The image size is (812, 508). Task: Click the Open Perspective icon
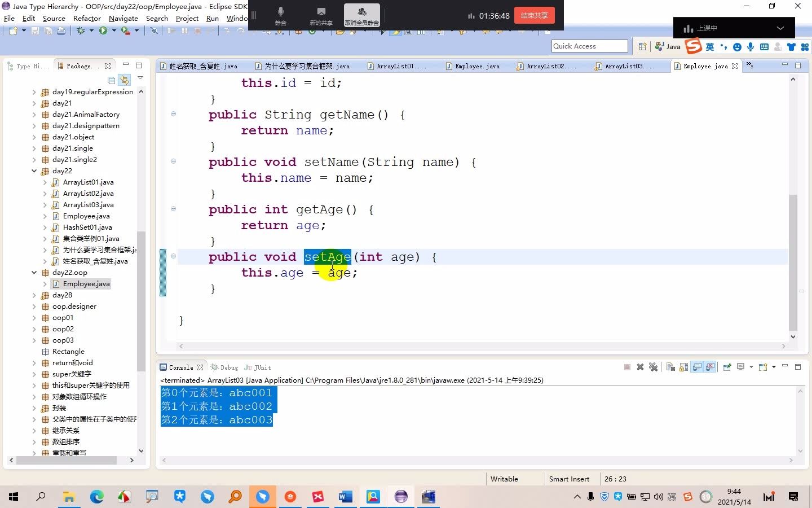click(x=642, y=46)
